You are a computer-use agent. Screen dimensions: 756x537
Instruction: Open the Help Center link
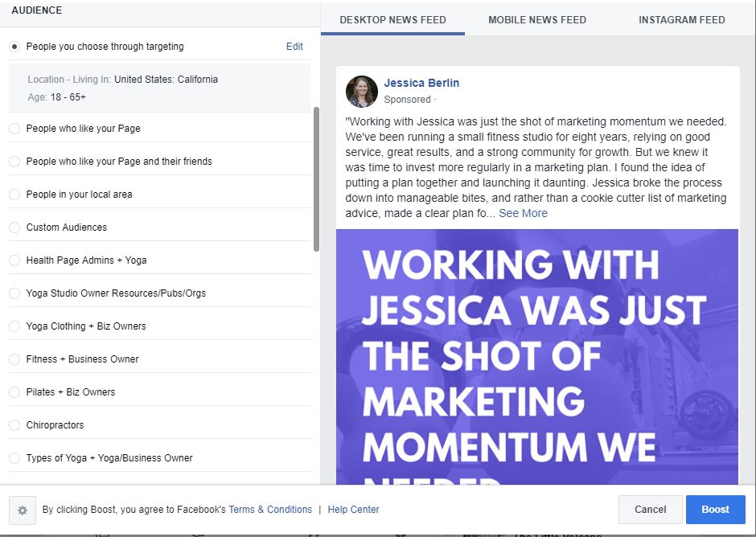pos(353,510)
